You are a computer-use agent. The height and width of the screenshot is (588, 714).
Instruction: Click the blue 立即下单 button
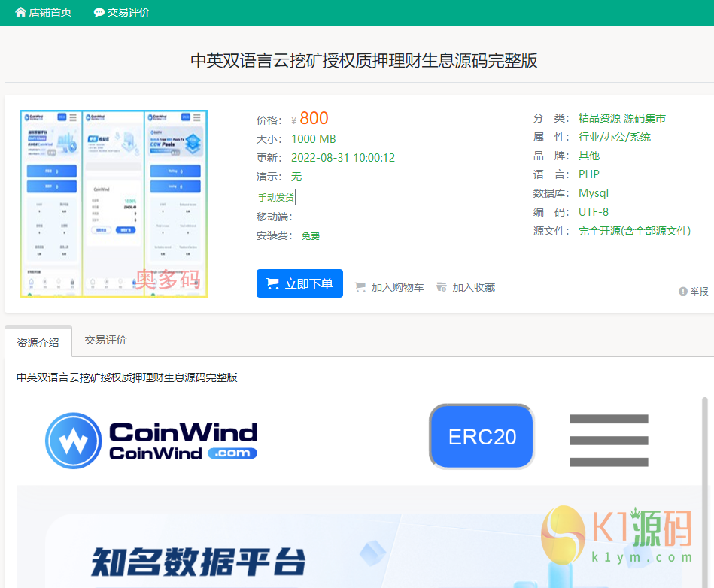(299, 283)
